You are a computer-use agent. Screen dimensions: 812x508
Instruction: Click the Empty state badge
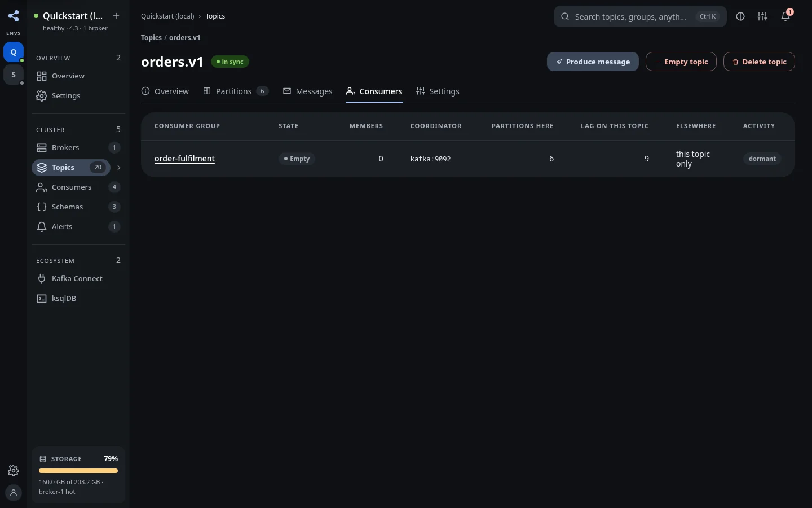pyautogui.click(x=297, y=159)
